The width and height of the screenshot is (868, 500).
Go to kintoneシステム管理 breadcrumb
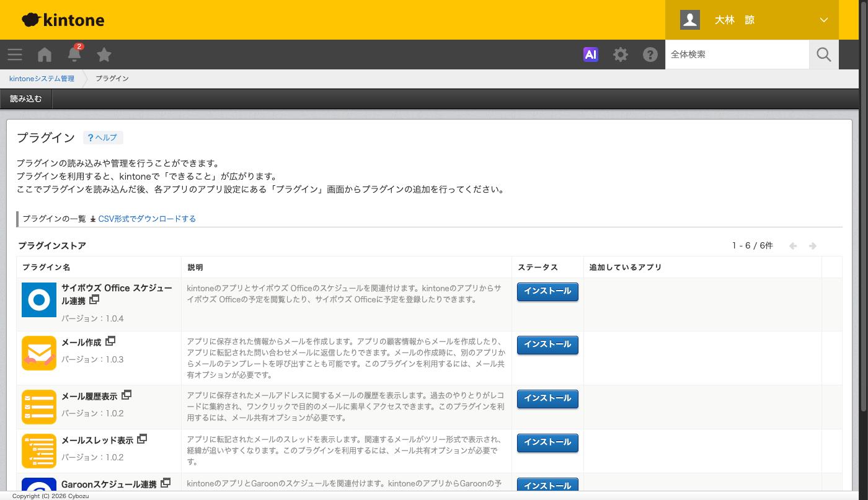(x=42, y=79)
